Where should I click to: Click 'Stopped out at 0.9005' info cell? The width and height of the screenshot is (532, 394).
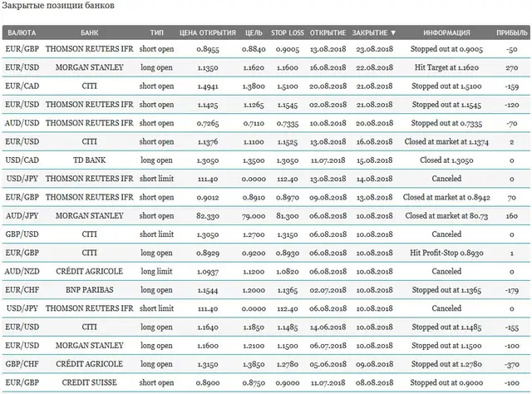(446, 49)
